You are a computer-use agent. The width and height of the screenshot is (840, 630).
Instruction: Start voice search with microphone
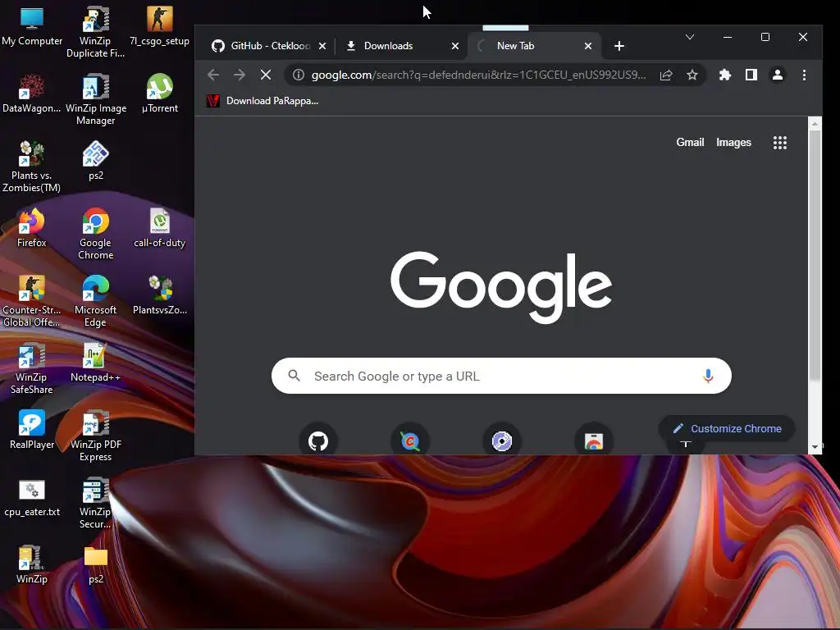click(708, 376)
